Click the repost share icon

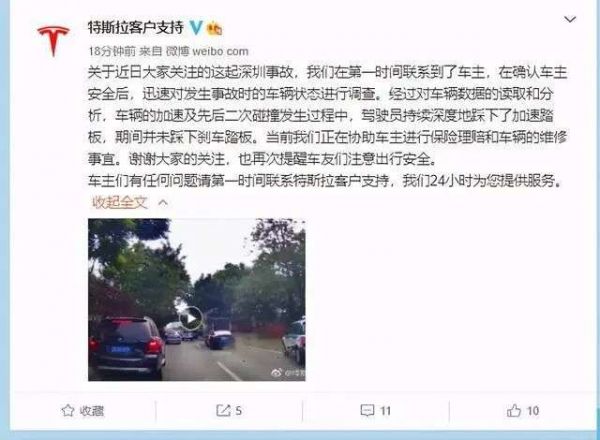click(x=223, y=411)
